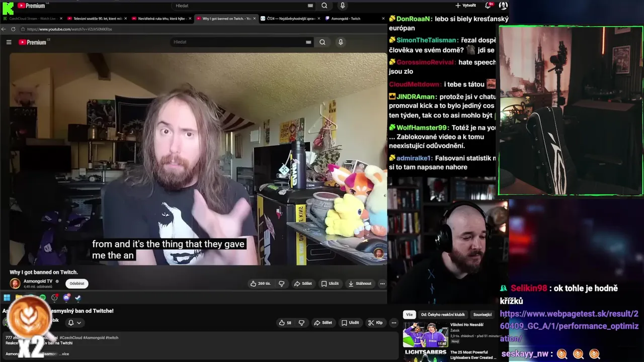Select the Vše filter chip
644x362 pixels.
409,315
